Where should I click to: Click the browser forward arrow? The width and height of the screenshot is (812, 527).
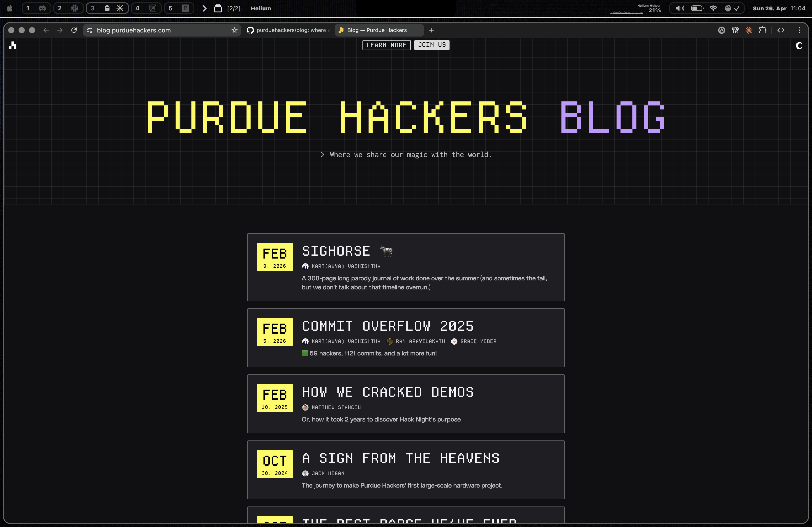(60, 30)
